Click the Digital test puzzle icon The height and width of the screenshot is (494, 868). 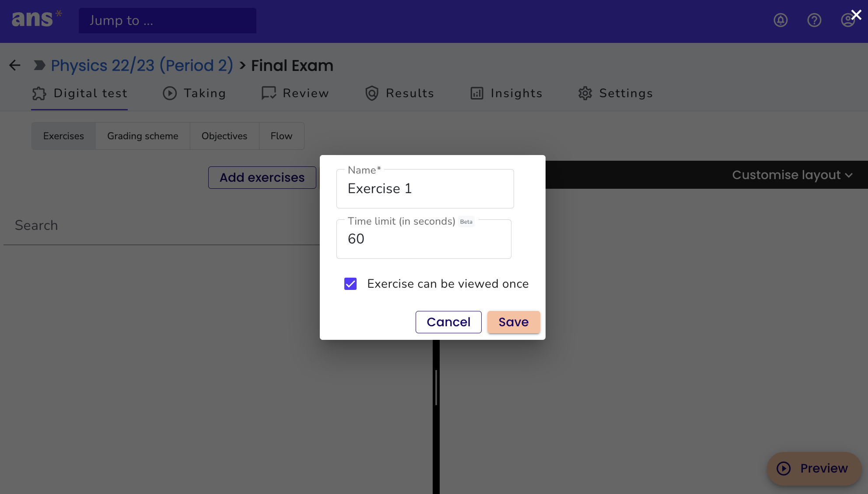click(x=39, y=93)
